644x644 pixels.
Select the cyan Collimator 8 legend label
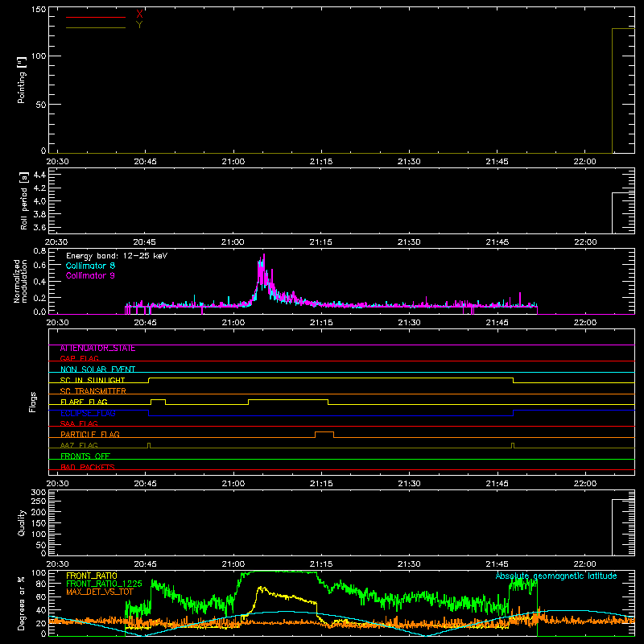90,266
